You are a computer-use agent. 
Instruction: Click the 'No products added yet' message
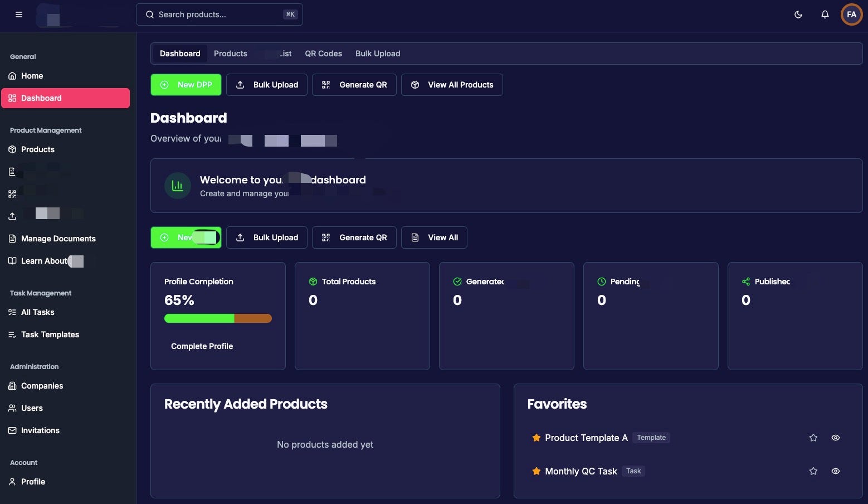tap(325, 444)
